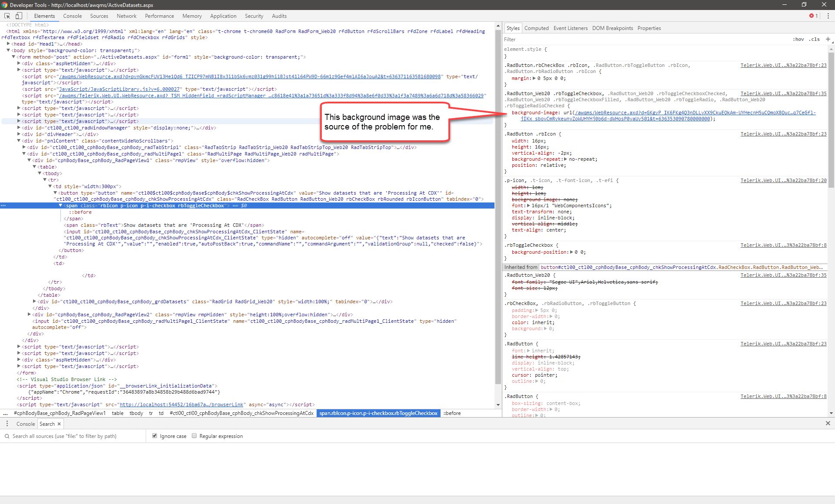Image resolution: width=835 pixels, height=504 pixels.
Task: Add new style rule with plus icon
Action: pos(828,39)
